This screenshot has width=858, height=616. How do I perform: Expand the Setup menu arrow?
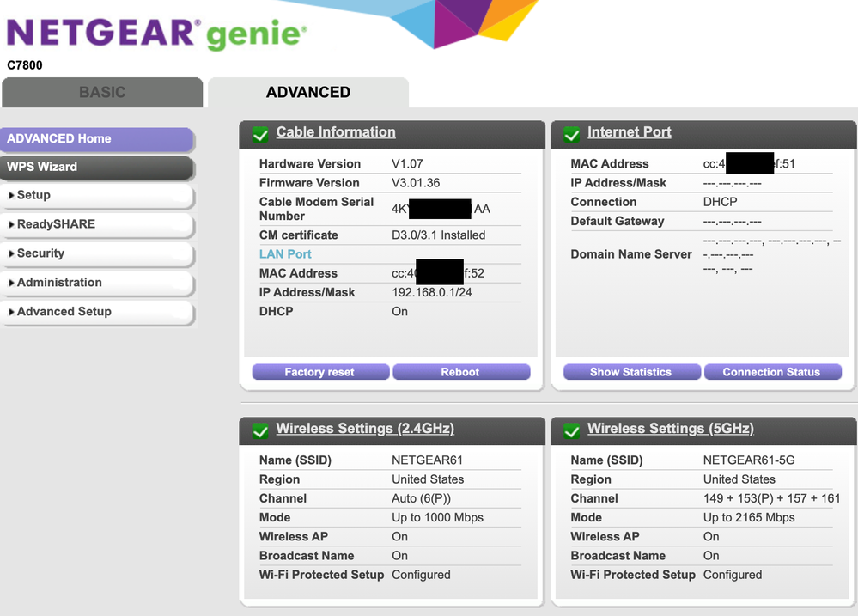(11, 196)
